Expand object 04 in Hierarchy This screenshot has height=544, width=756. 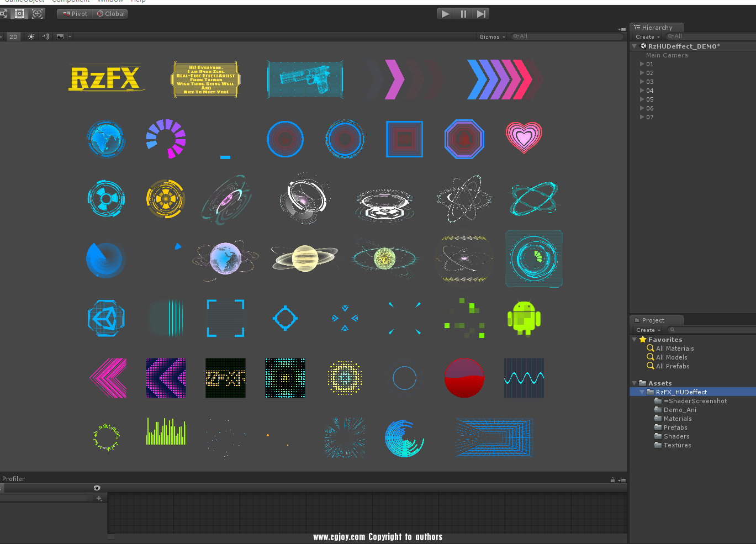pyautogui.click(x=642, y=91)
